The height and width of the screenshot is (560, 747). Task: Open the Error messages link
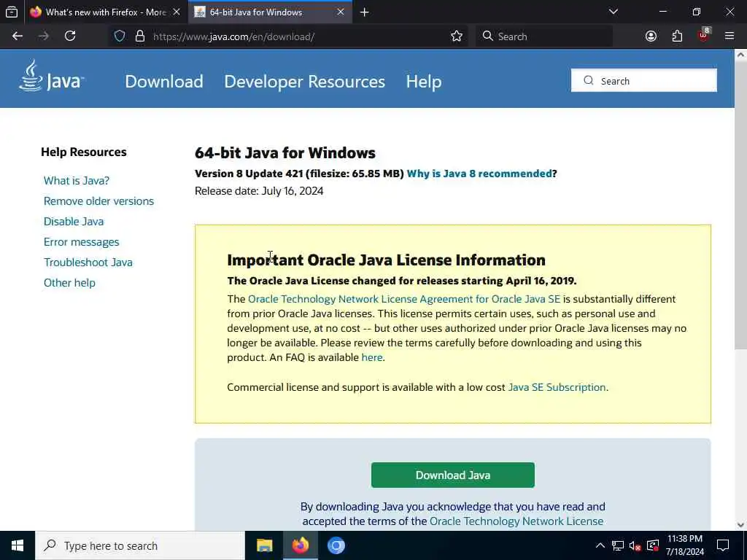82,242
